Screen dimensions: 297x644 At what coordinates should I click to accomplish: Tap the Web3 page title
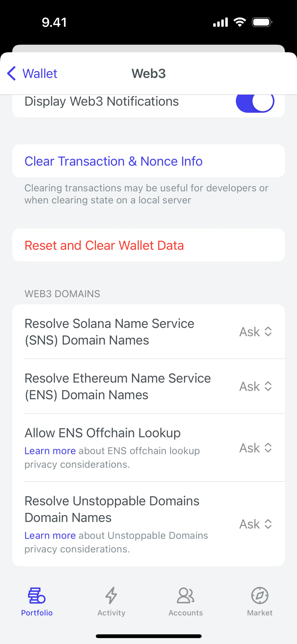click(148, 73)
